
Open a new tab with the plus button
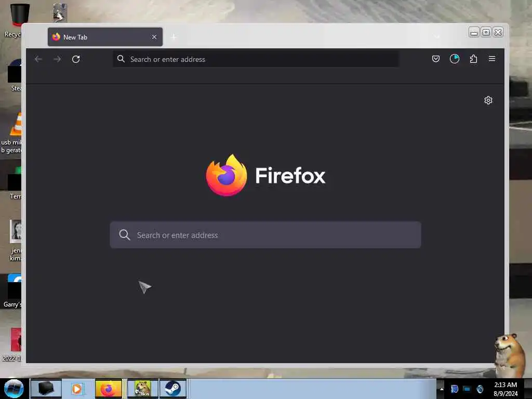click(174, 37)
